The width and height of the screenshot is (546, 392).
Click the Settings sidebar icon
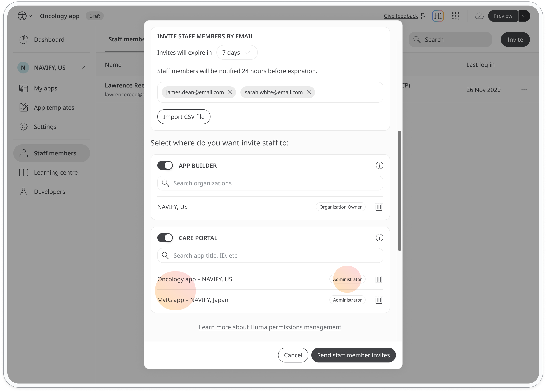tap(23, 126)
